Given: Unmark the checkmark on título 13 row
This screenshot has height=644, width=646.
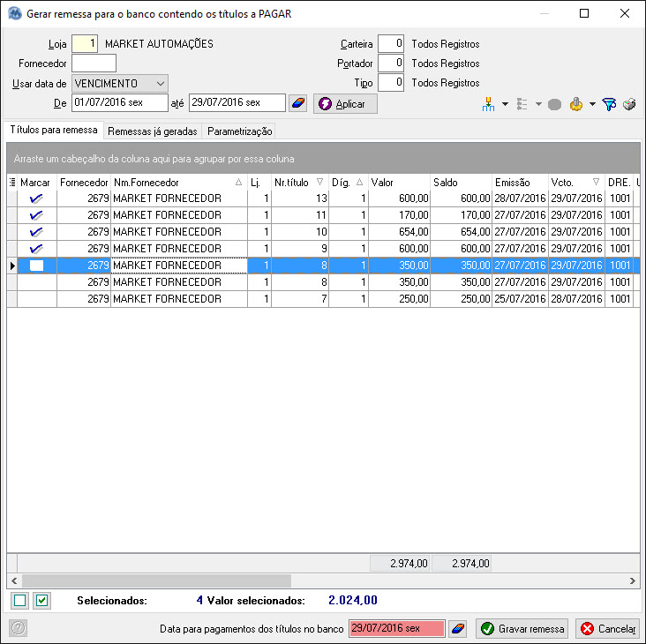Looking at the screenshot, I should 36,198.
